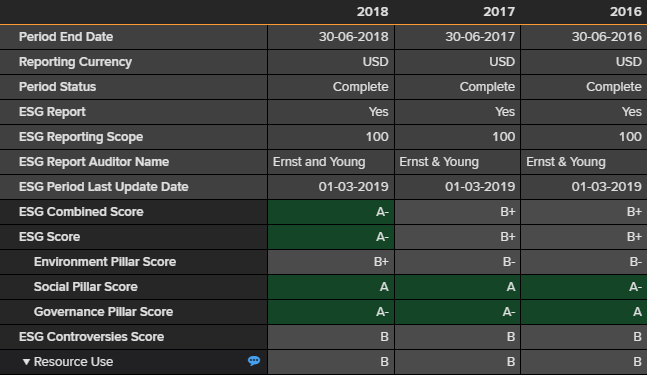Collapse the Resource Use row triangle

point(26,362)
